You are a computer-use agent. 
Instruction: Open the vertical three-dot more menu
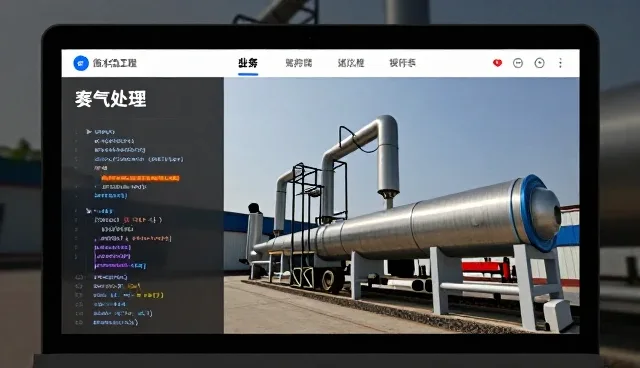(x=560, y=63)
